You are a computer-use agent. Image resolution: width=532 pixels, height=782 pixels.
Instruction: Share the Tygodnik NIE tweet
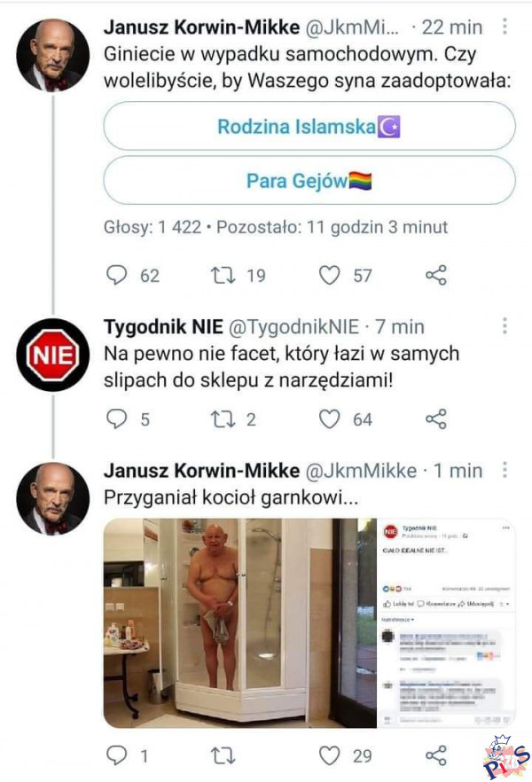pyautogui.click(x=435, y=418)
